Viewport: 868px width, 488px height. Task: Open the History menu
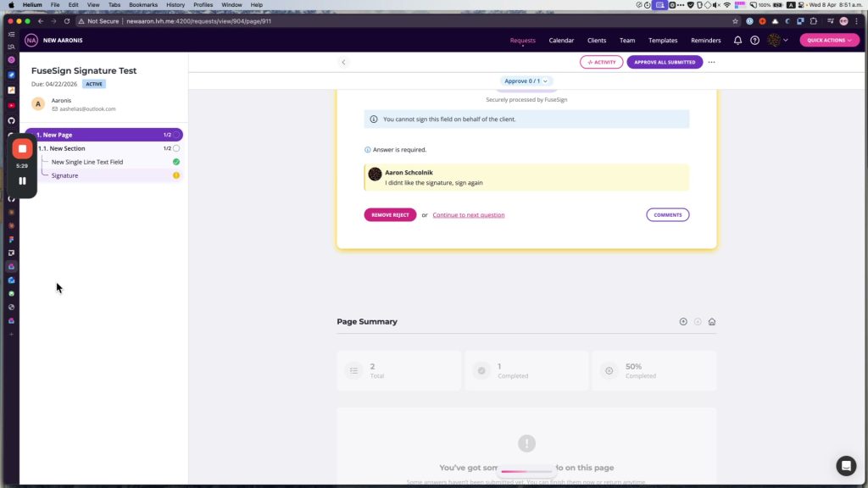click(x=175, y=4)
